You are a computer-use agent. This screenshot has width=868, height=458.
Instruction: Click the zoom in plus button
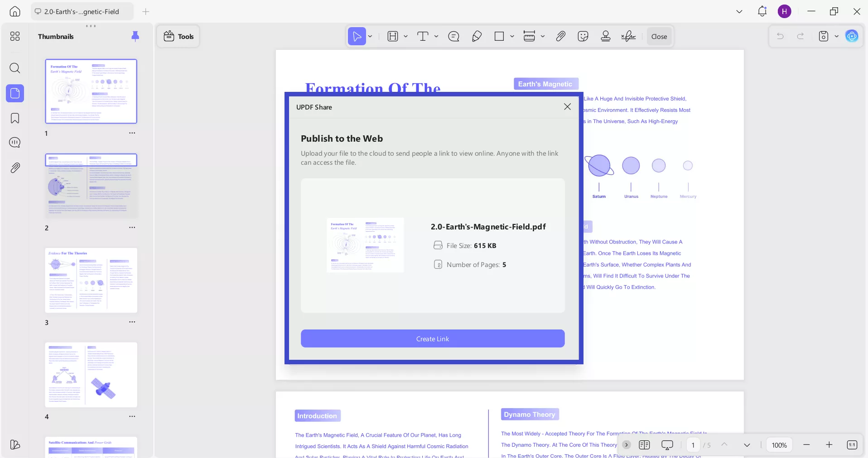pyautogui.click(x=829, y=445)
